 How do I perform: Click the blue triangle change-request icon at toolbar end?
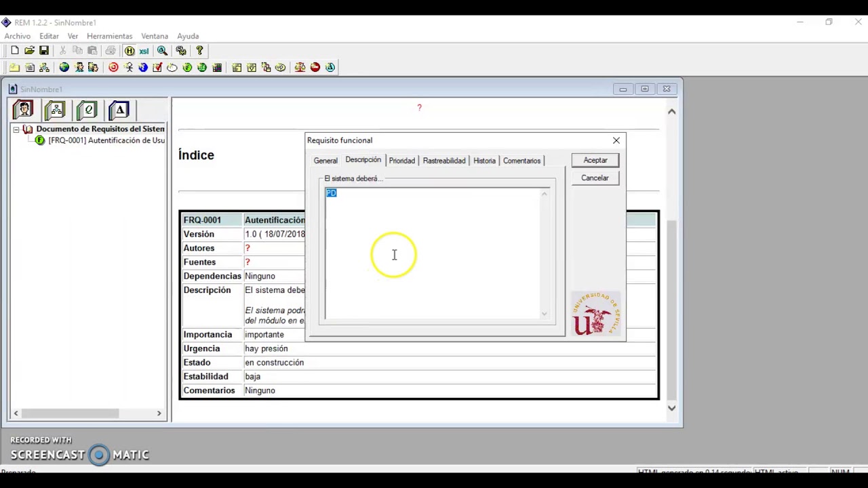pos(330,67)
